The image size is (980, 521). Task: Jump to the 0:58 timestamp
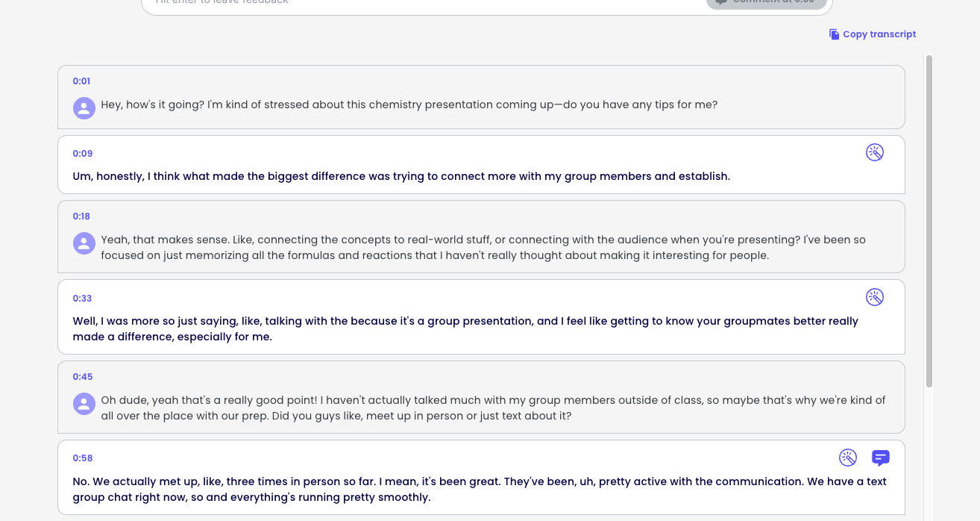83,458
